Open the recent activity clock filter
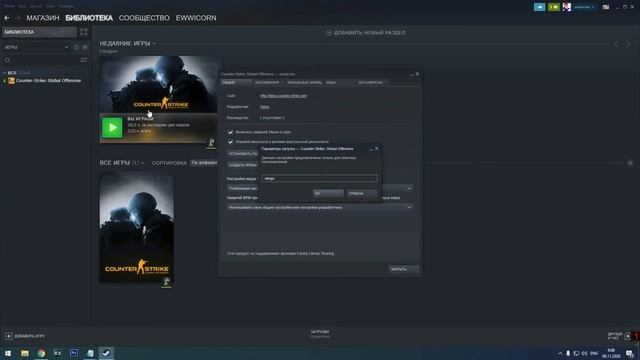Image resolution: width=640 pixels, height=360 pixels. 76,47
